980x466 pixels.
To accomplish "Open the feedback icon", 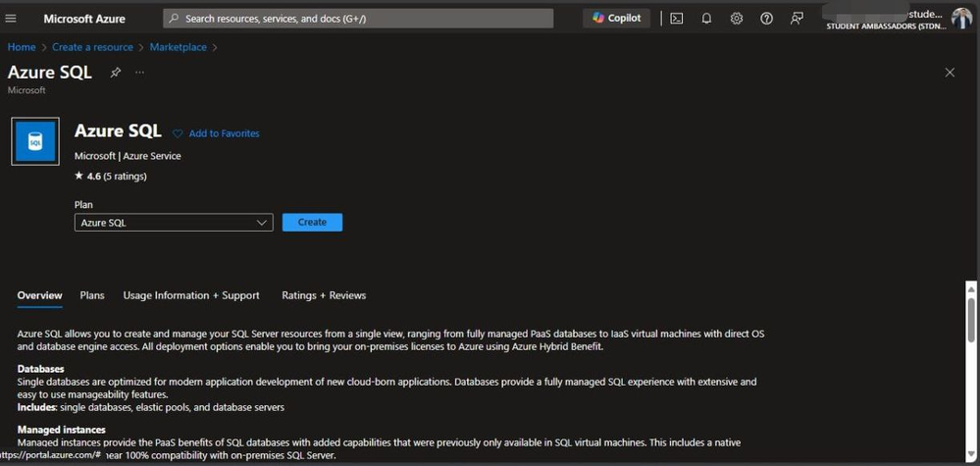I will [797, 19].
